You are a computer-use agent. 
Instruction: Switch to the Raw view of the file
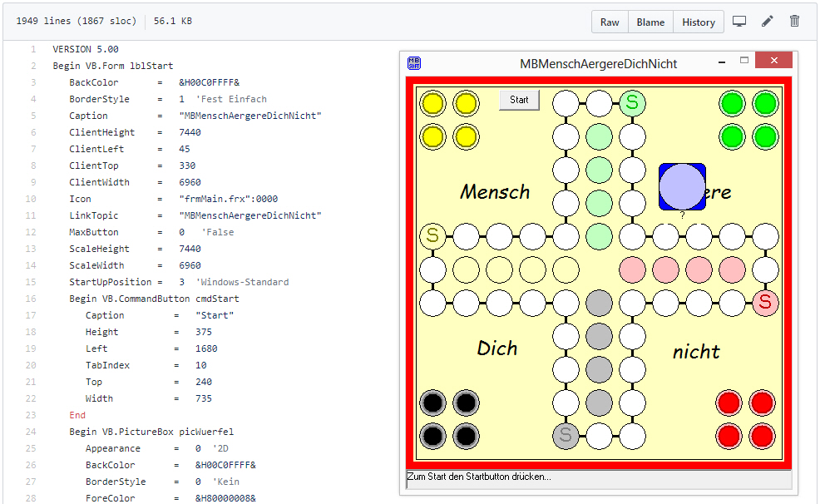[x=609, y=22]
